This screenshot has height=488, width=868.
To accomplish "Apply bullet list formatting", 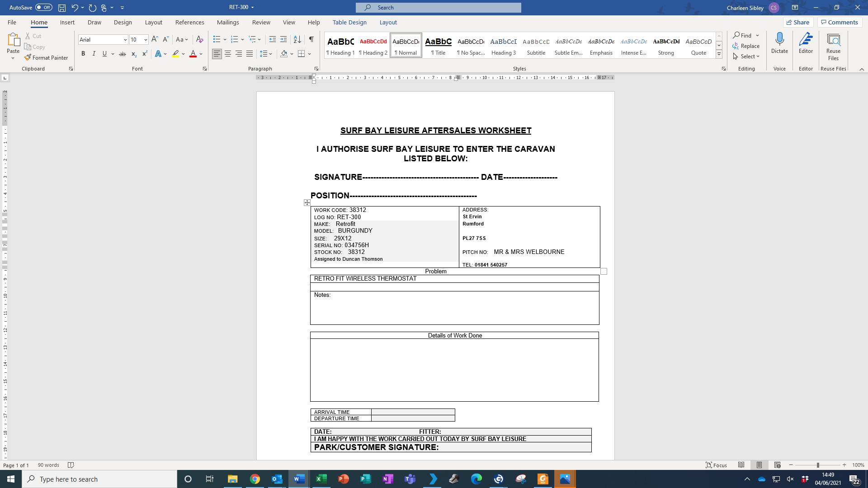I will 217,39.
